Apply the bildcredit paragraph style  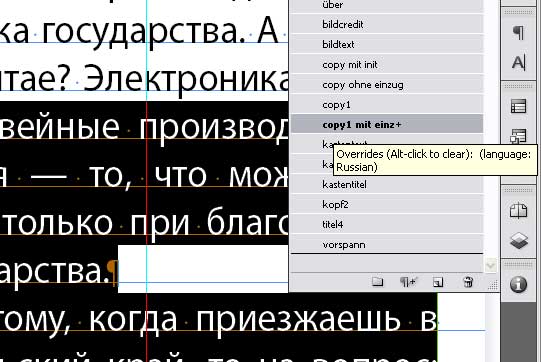point(386,25)
